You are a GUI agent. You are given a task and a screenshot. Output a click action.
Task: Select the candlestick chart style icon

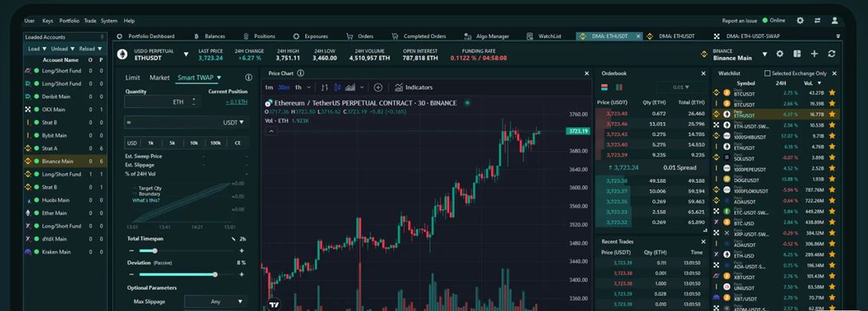point(338,87)
